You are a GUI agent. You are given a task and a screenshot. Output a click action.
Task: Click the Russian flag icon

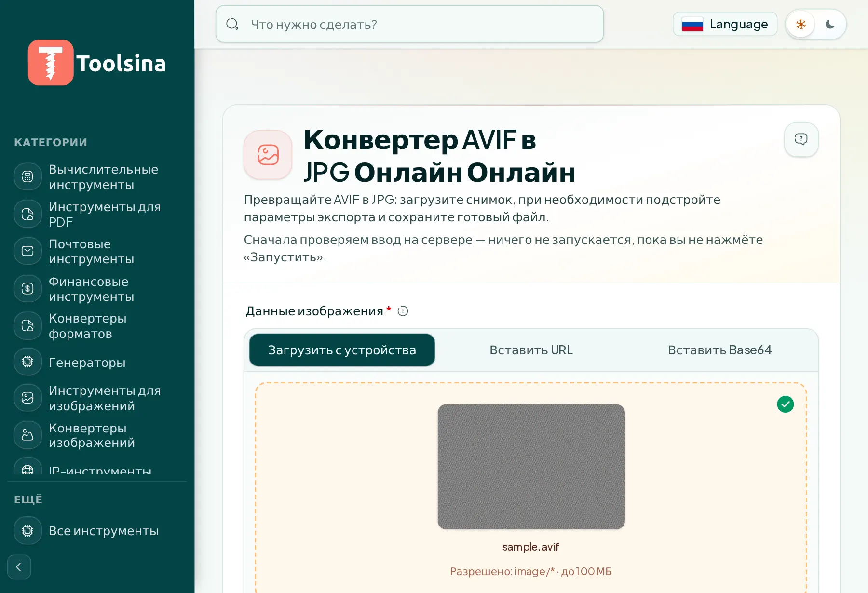(x=692, y=24)
